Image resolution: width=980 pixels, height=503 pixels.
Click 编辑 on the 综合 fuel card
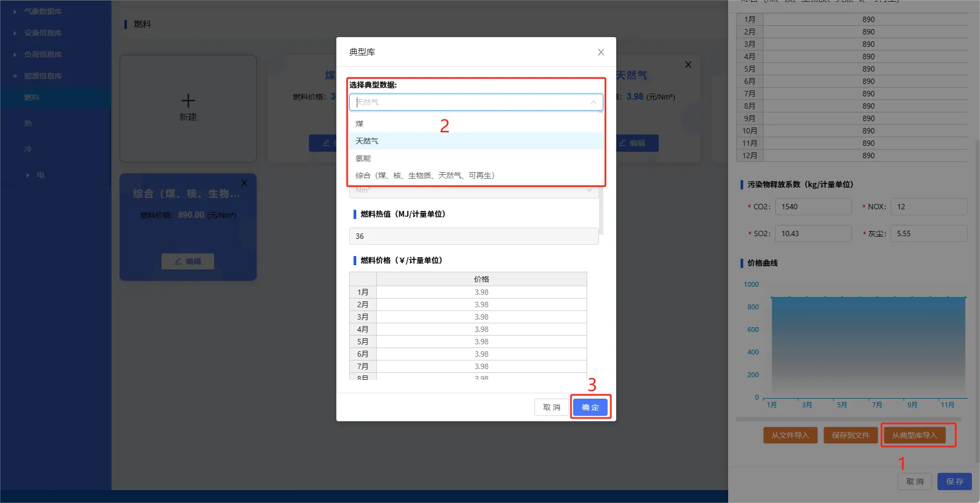point(188,261)
